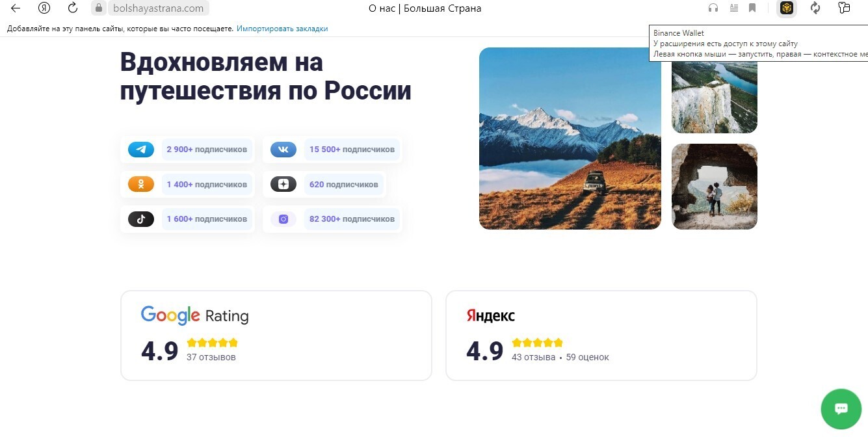Open the TikTok profile link
868x437 pixels.
[x=187, y=218]
